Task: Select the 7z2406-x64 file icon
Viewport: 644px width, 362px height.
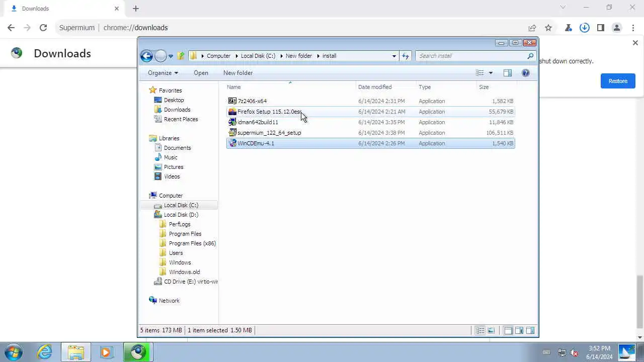Action: (x=232, y=101)
